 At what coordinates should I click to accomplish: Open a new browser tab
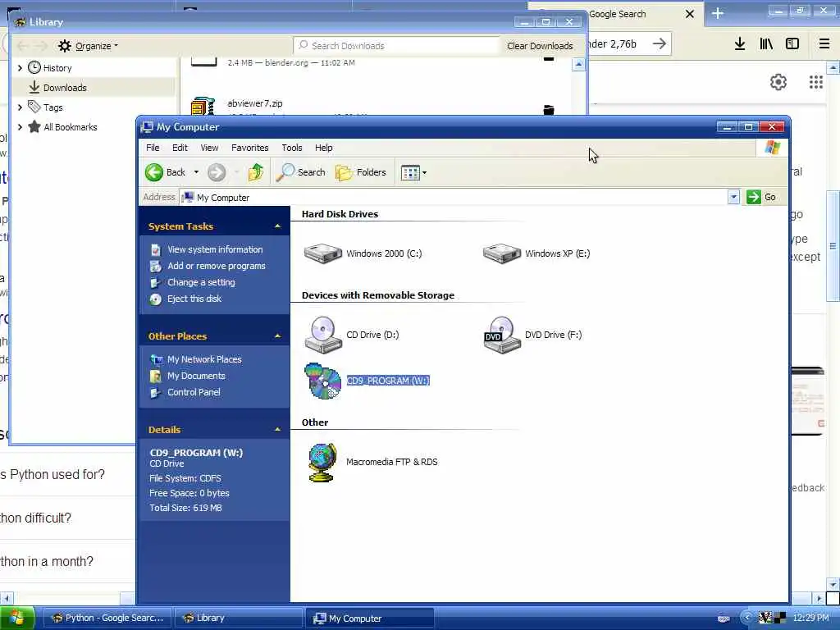point(718,13)
